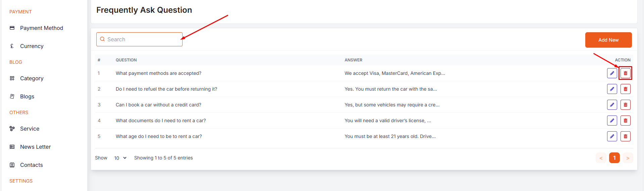Go to pagination page 1
This screenshot has width=644, height=191.
pyautogui.click(x=614, y=158)
